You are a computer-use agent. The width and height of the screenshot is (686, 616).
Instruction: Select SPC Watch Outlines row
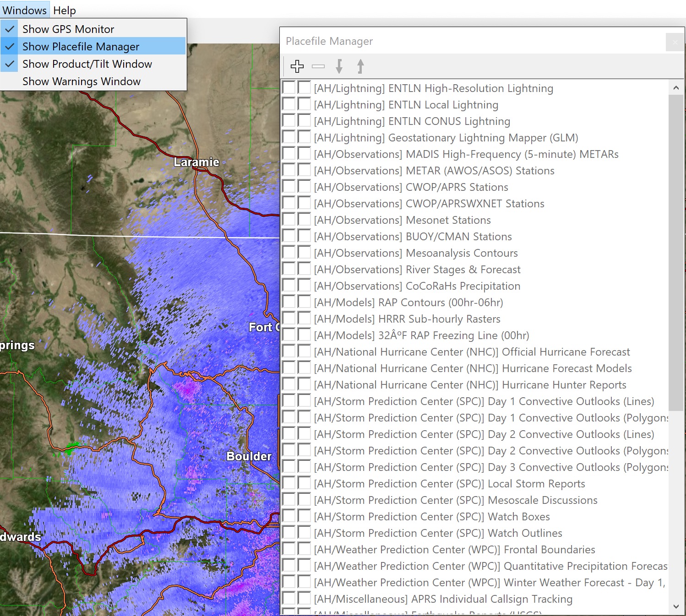(474, 533)
